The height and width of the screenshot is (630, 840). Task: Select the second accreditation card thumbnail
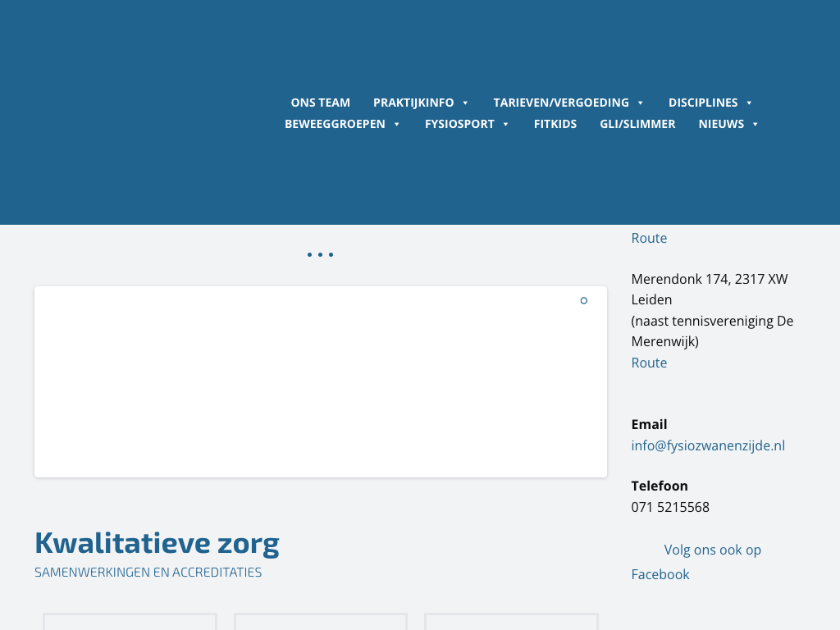321,621
